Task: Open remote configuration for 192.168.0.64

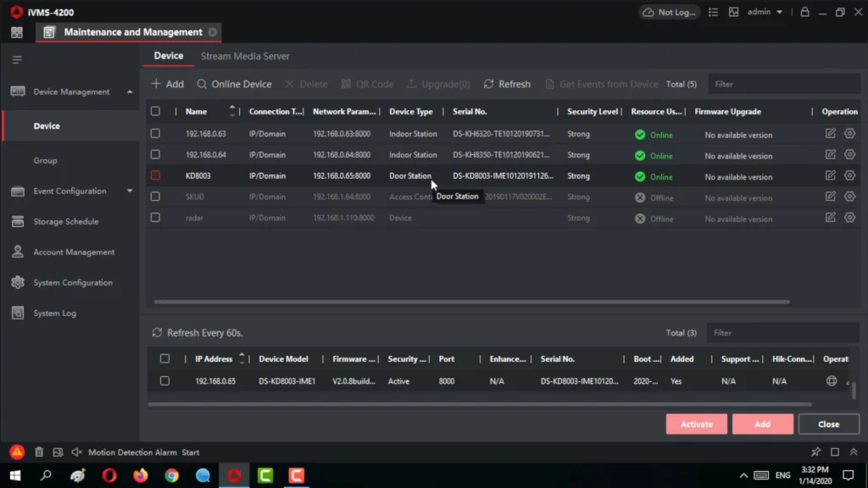Action: [849, 154]
